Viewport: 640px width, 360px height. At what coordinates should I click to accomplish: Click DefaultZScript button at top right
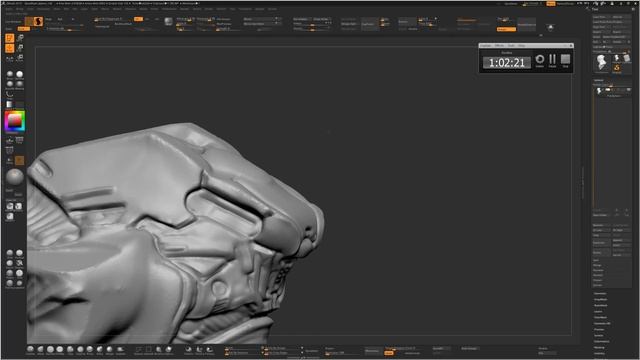(x=565, y=4)
